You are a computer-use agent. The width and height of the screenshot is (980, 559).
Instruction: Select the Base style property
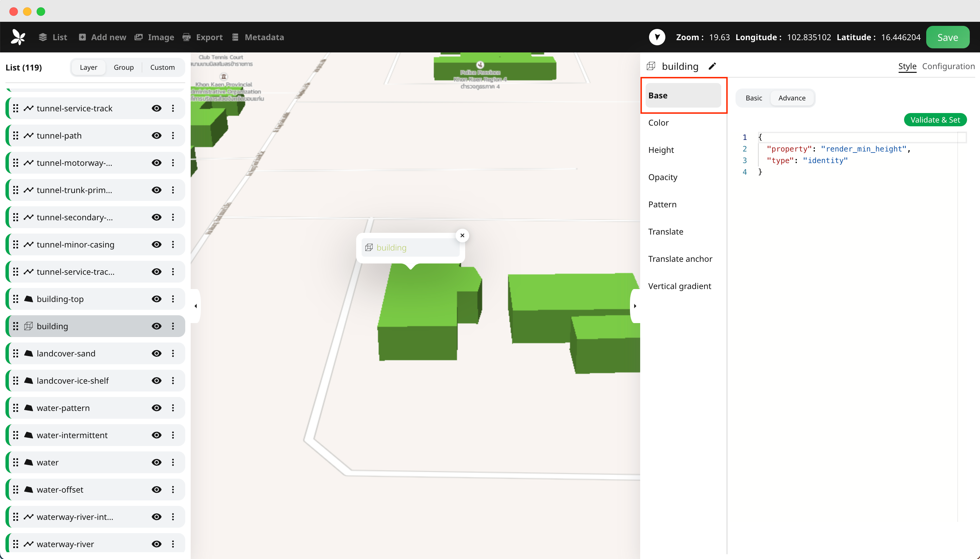pos(683,96)
